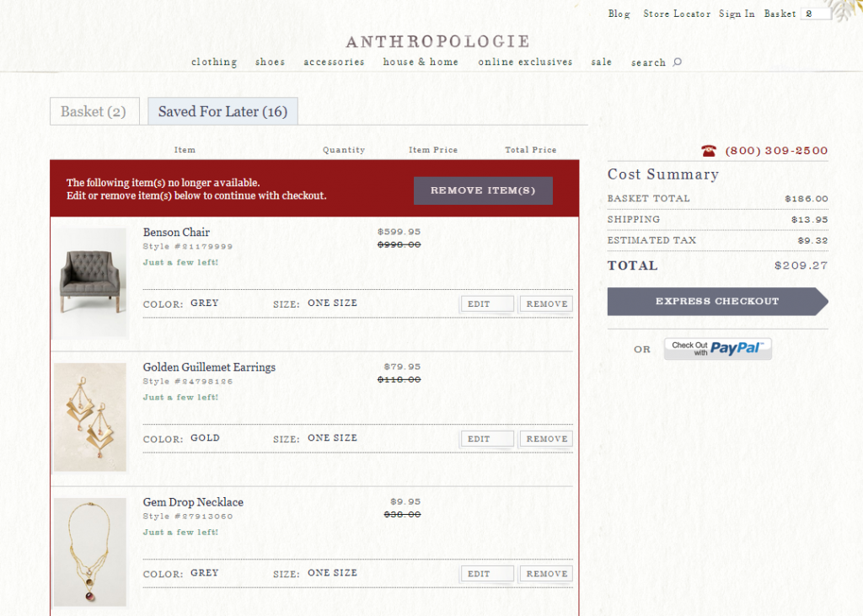This screenshot has height=616, width=863.
Task: Open the house & home menu
Action: point(421,62)
